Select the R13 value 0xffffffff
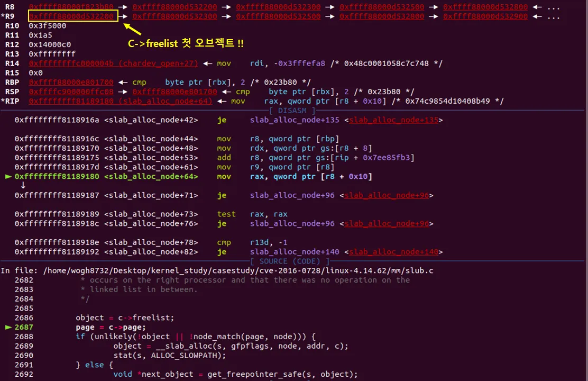Screen dimensions: 588x381 pos(52,53)
